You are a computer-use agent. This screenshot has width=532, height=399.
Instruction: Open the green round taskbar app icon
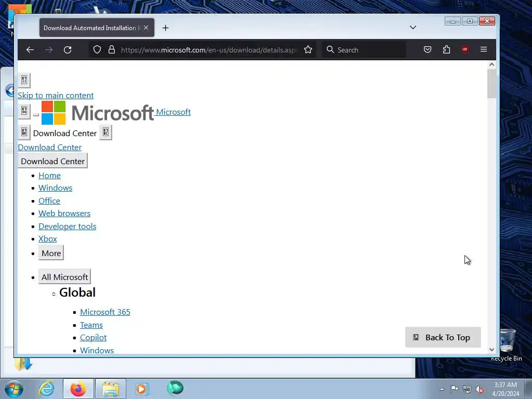click(x=175, y=388)
